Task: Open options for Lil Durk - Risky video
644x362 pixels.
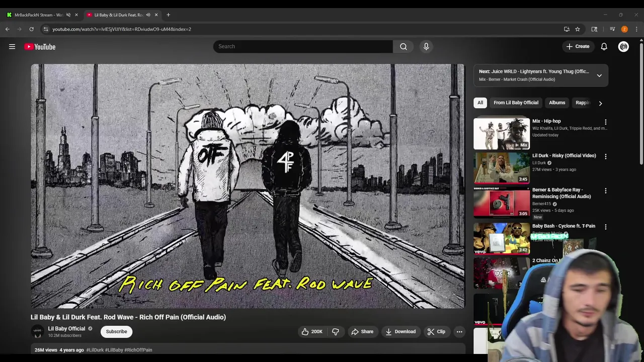Action: point(606,156)
